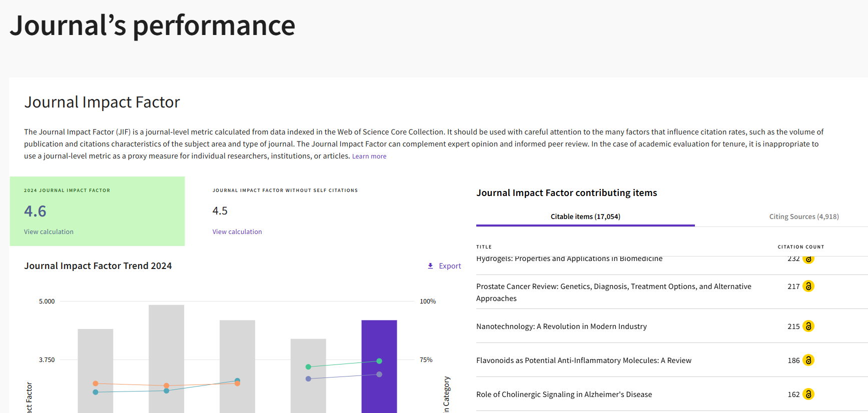This screenshot has height=413, width=868.
Task: View calculation for the 4.6 impact factor
Action: 49,232
